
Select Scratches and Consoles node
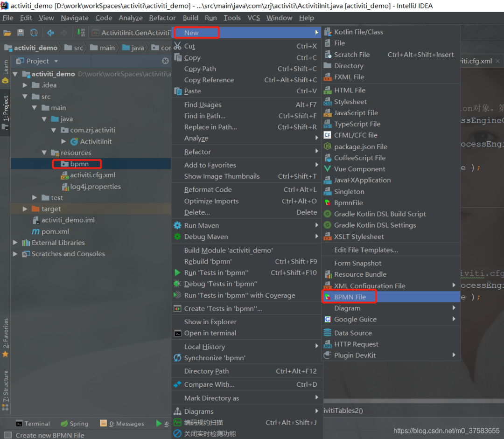[x=63, y=254]
